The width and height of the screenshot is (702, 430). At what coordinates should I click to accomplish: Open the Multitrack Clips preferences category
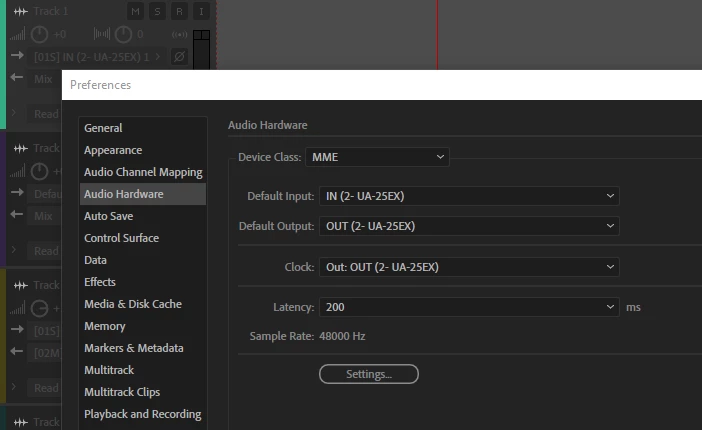click(x=143, y=391)
